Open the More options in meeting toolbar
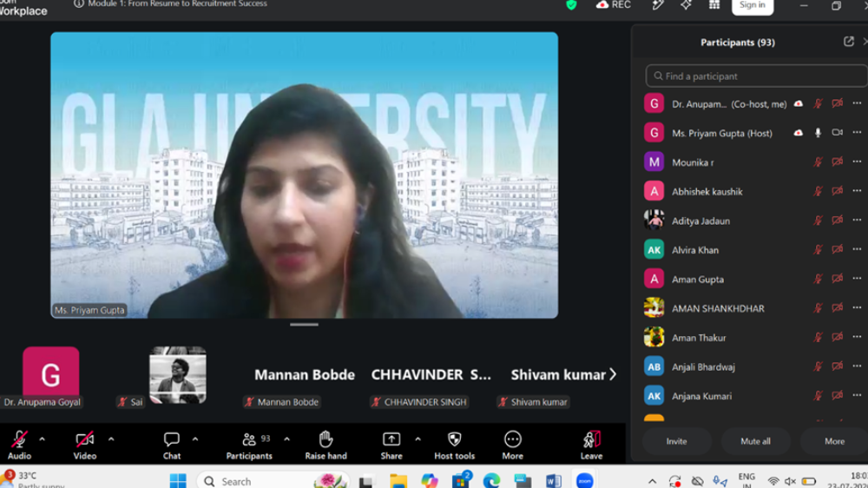This screenshot has width=868, height=488. click(513, 445)
